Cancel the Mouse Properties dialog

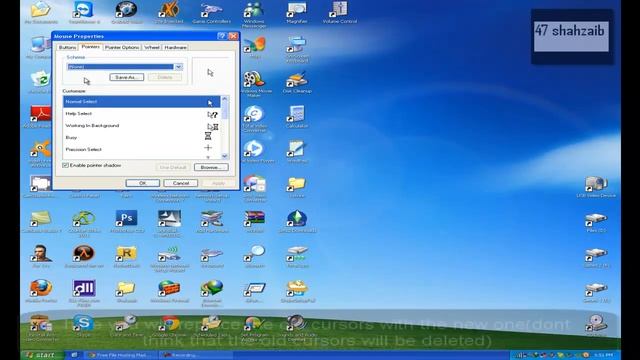click(180, 183)
